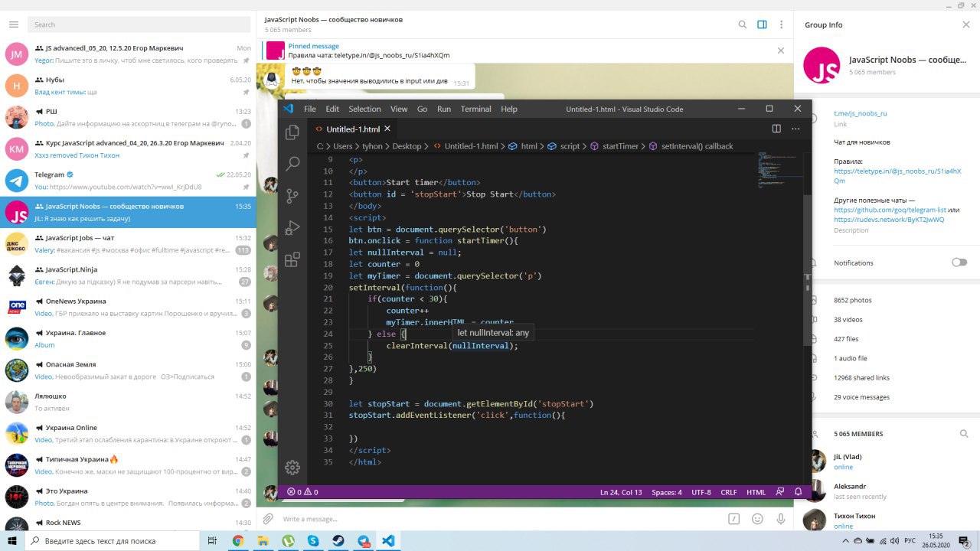
Task: Toggle group Notifications switch
Action: (959, 262)
